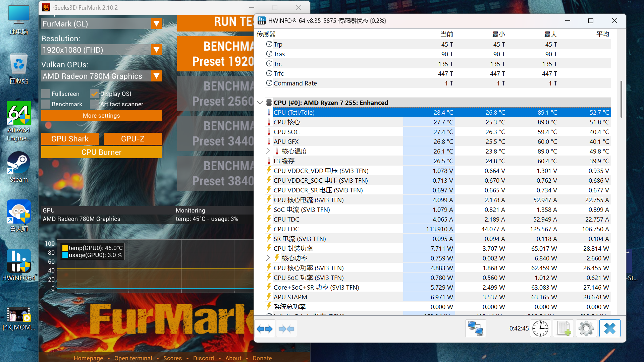The image size is (644, 362).
Task: Enable the Fullscreen checkbox
Action: [x=46, y=94]
